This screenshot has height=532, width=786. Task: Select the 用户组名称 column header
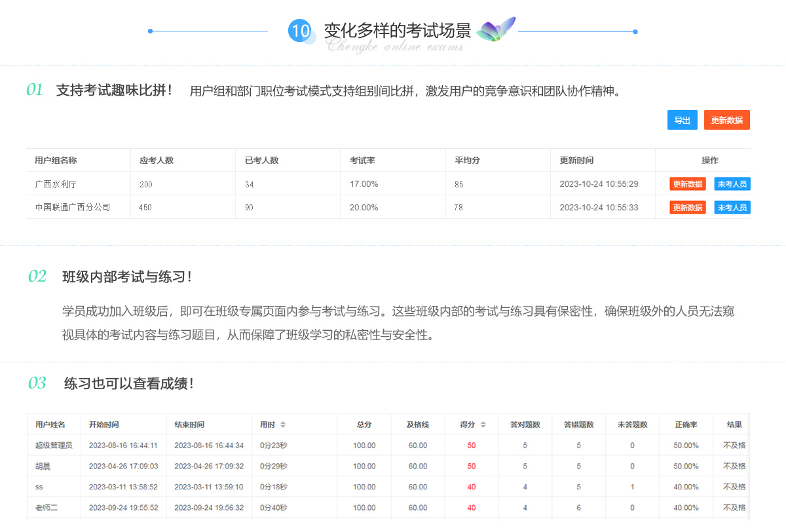pos(56,161)
